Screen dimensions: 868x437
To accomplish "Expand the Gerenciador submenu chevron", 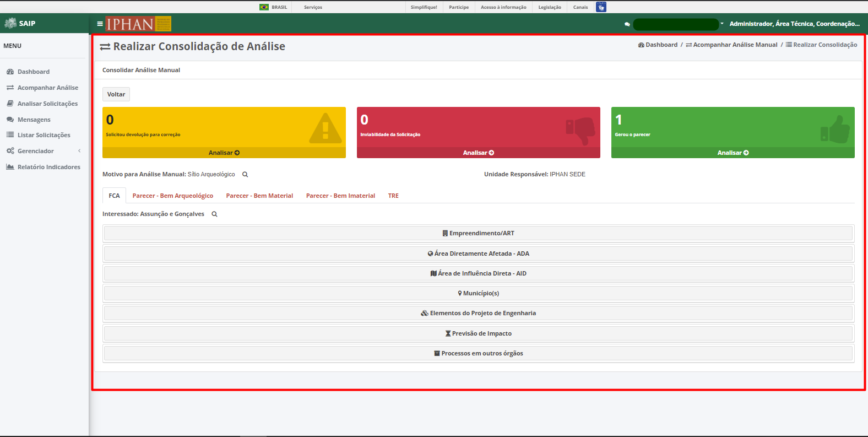I will 79,151.
